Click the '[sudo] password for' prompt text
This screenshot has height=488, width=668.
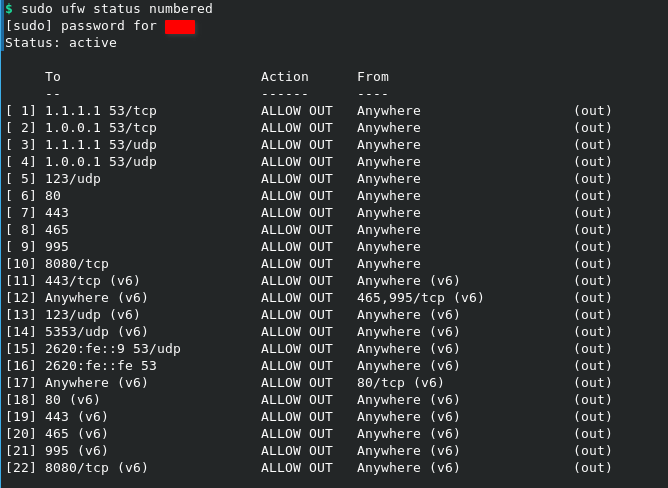point(80,26)
